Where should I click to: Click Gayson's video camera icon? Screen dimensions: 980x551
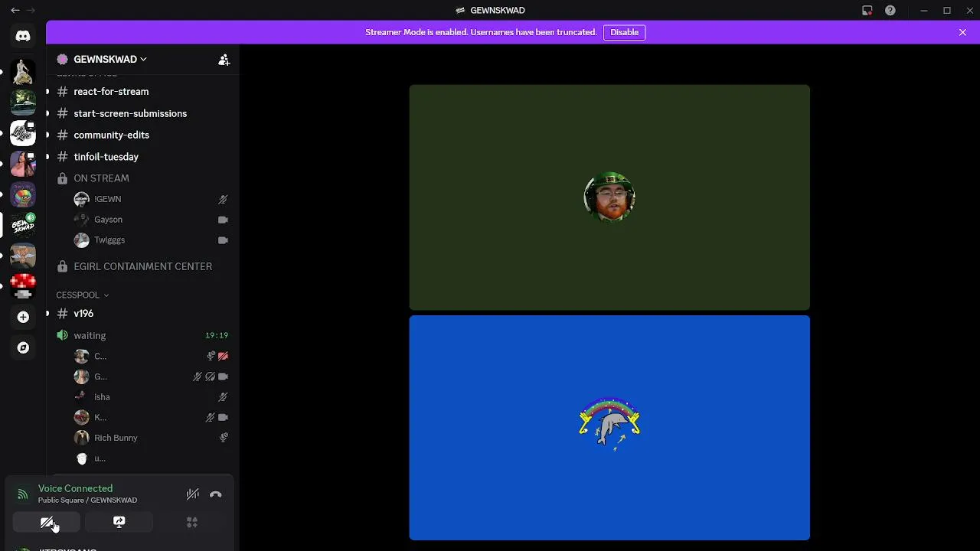tap(223, 220)
